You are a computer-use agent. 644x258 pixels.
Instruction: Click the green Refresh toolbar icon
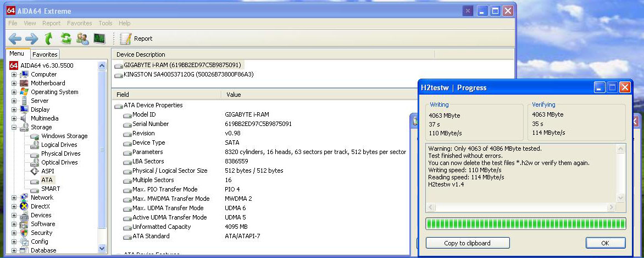[66, 39]
